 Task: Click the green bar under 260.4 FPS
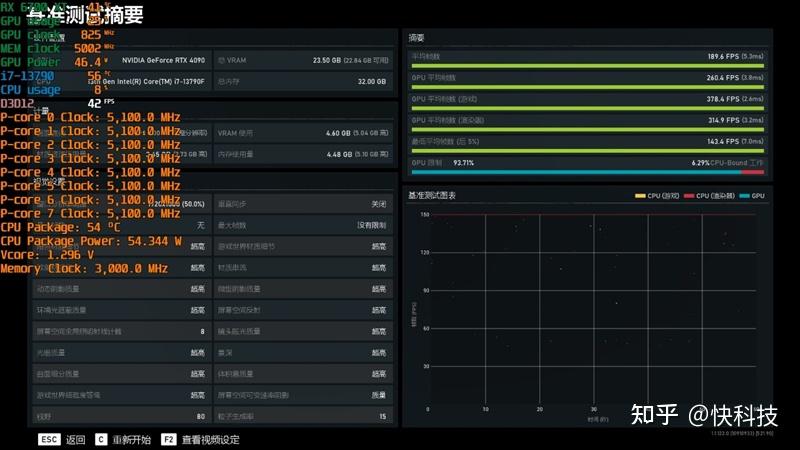click(x=588, y=87)
